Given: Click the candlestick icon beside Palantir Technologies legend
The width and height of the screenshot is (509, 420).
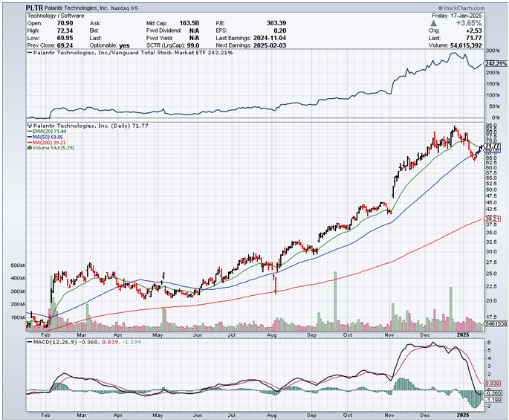Looking at the screenshot, I should coord(29,126).
